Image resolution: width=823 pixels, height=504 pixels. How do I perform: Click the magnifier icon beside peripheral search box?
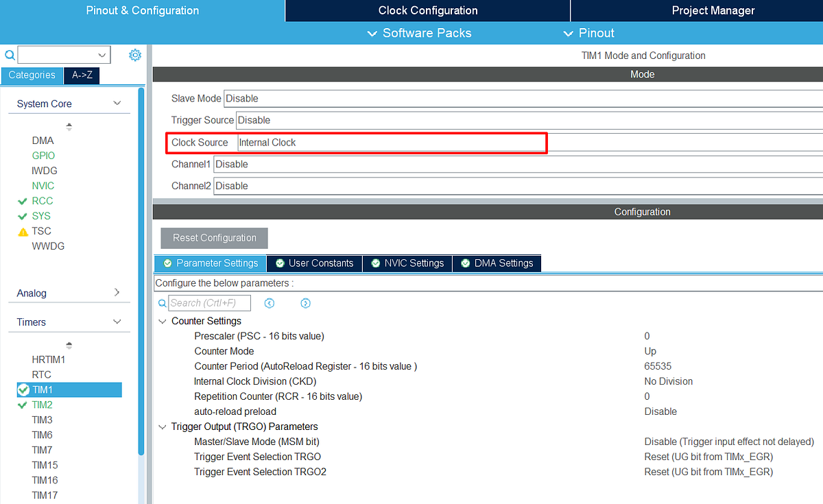pos(9,54)
